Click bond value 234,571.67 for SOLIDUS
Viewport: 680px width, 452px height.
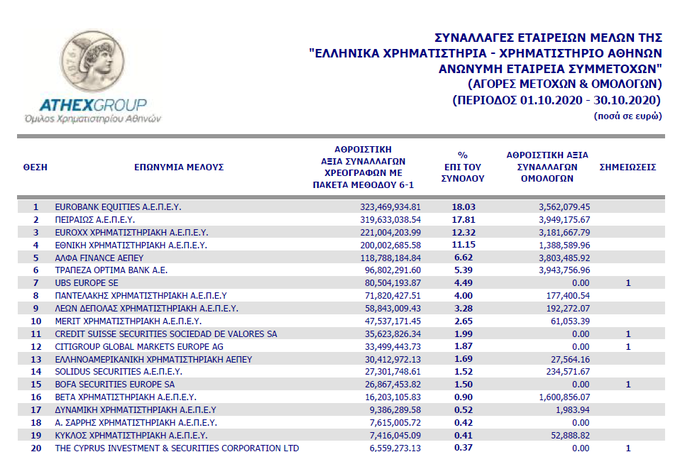click(x=568, y=372)
